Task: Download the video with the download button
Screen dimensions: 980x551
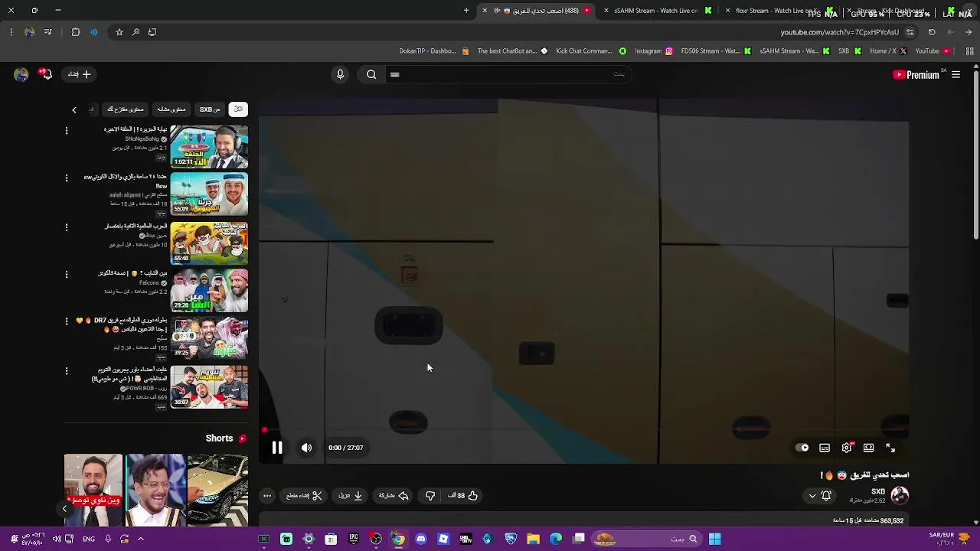Action: pos(351,495)
